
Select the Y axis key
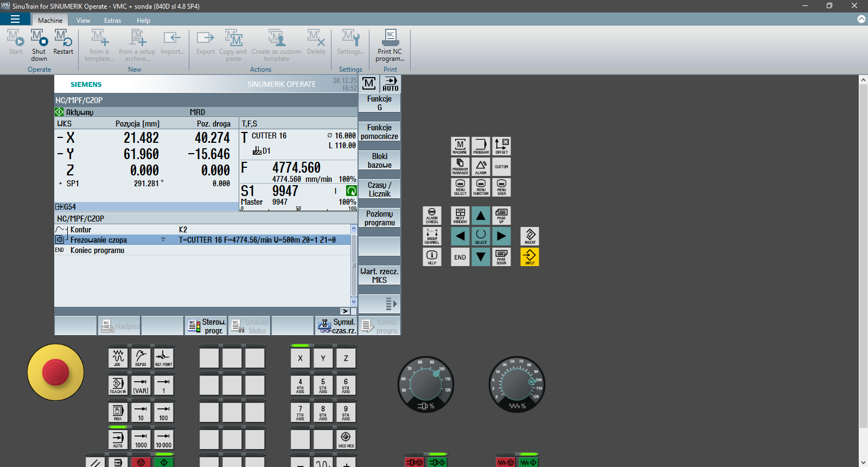coord(323,358)
